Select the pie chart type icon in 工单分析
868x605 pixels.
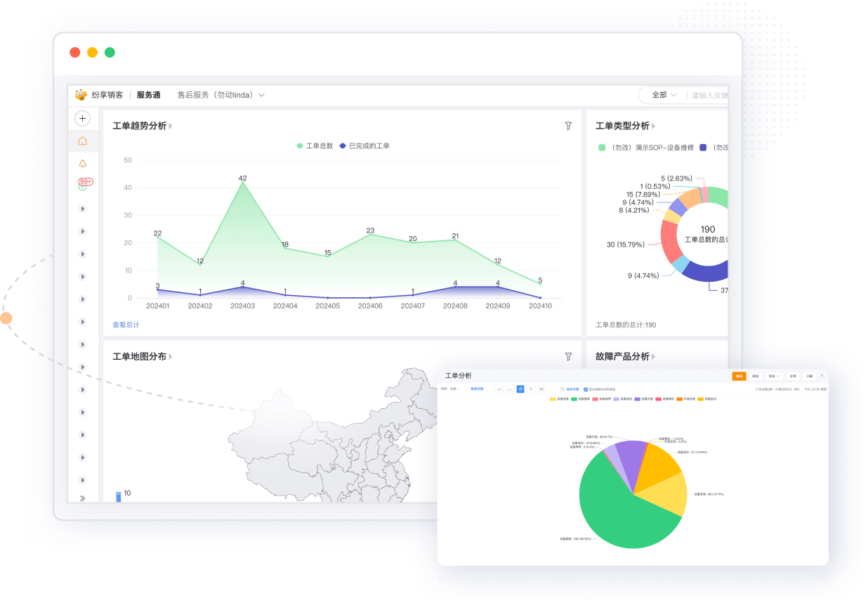coord(520,389)
